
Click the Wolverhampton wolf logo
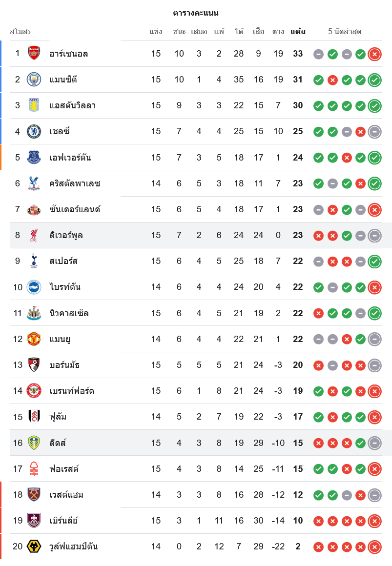[x=34, y=546]
